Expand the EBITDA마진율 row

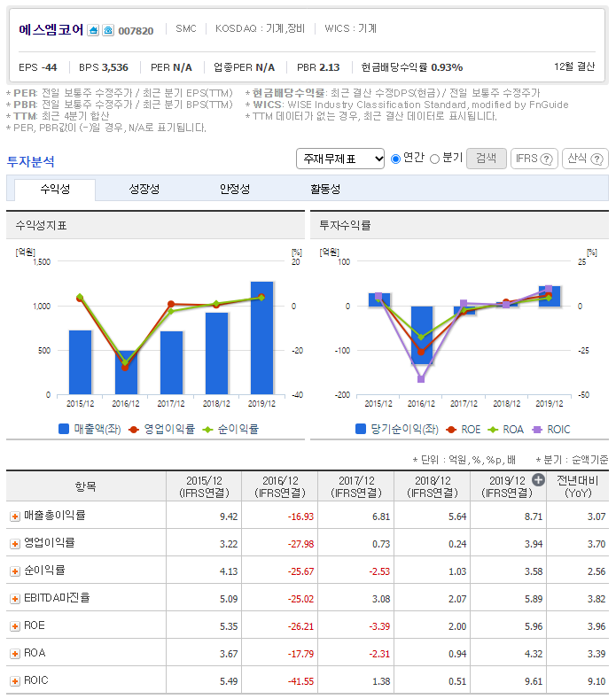pos(15,599)
